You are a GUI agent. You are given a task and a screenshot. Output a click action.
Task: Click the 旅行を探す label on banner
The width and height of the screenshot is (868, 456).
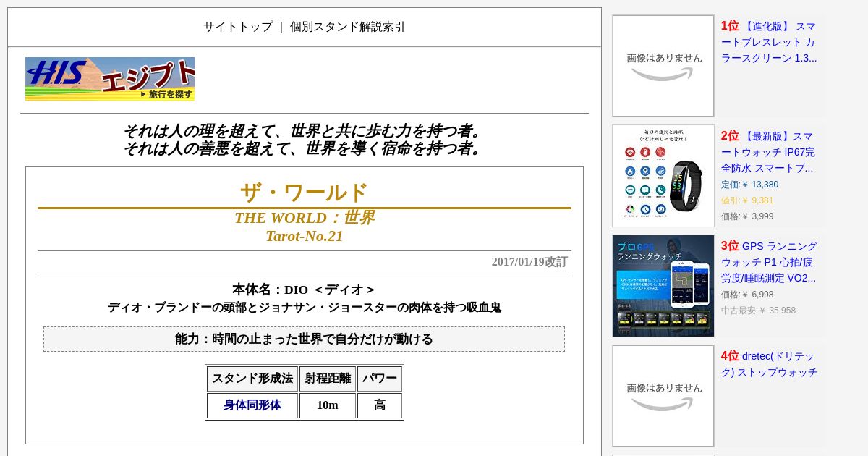tap(167, 94)
